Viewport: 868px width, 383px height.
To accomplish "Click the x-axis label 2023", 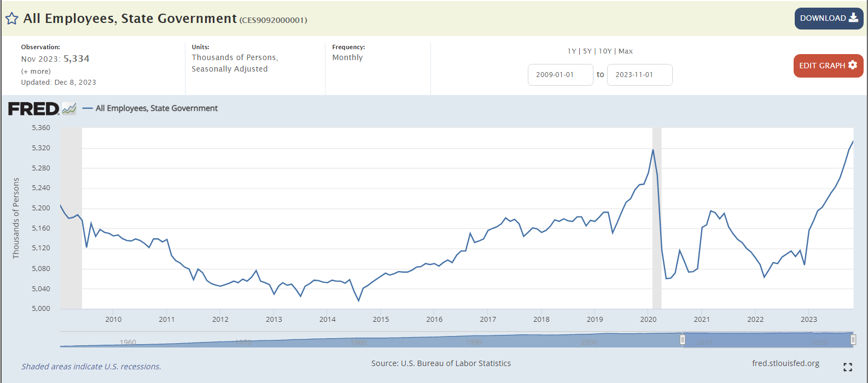I will (x=809, y=320).
